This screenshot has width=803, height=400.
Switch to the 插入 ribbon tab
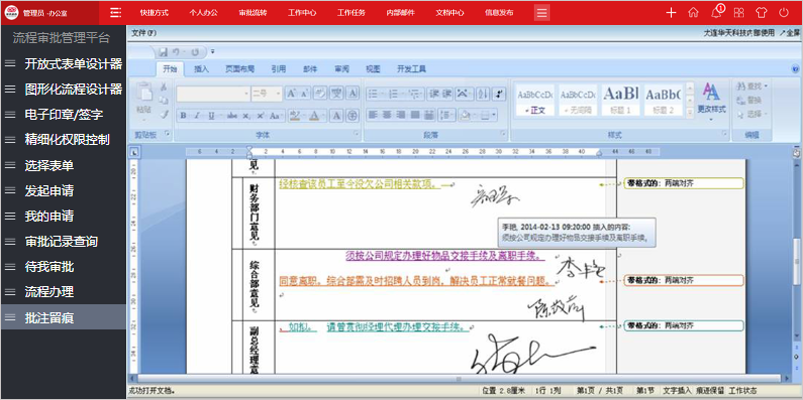[x=201, y=69]
